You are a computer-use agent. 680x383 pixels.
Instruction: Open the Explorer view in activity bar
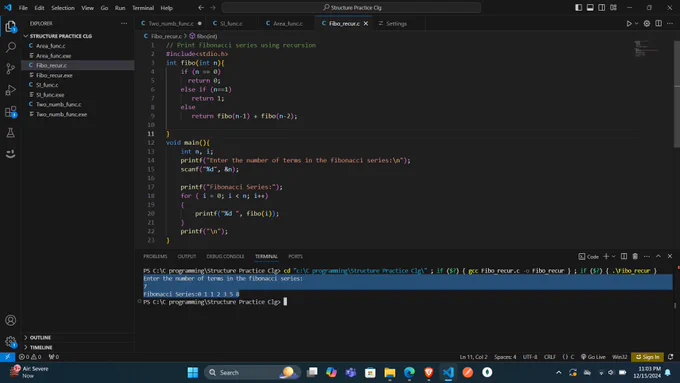tap(10, 27)
